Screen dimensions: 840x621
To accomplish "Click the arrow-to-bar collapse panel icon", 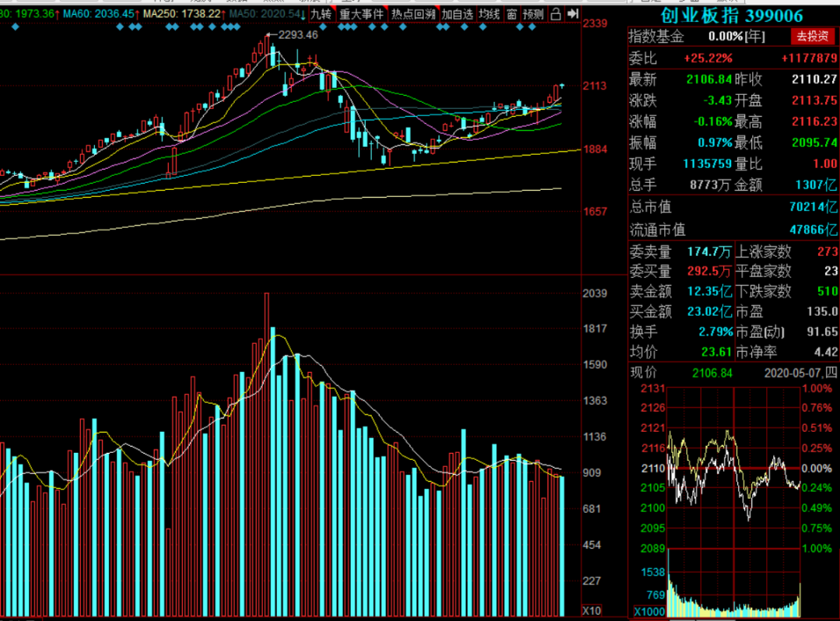I will (572, 14).
